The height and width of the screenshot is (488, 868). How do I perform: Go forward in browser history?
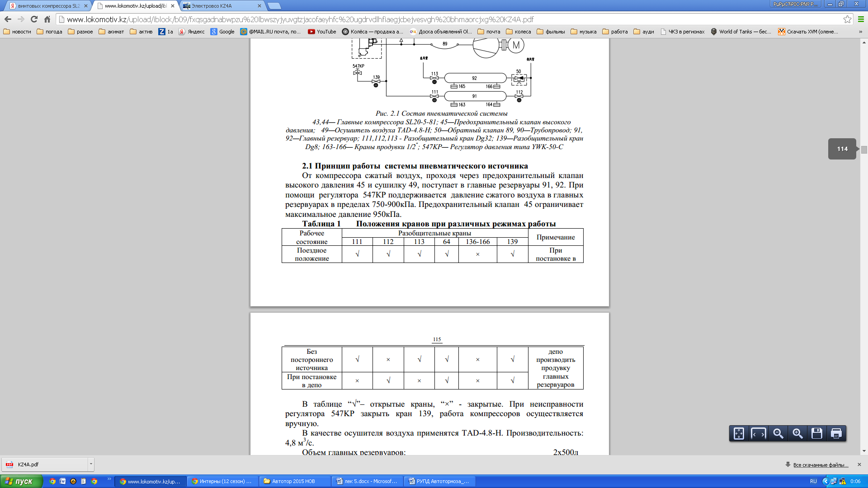point(21,19)
